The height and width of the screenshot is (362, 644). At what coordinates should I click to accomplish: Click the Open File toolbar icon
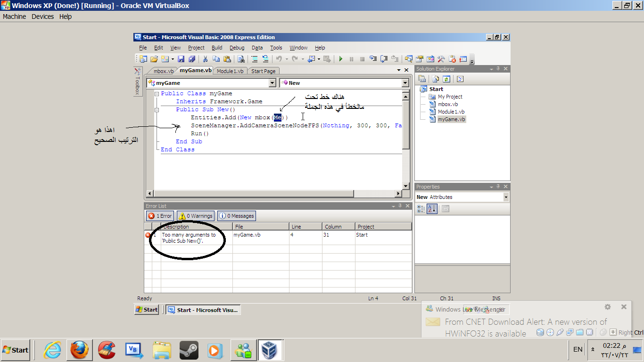point(154,59)
